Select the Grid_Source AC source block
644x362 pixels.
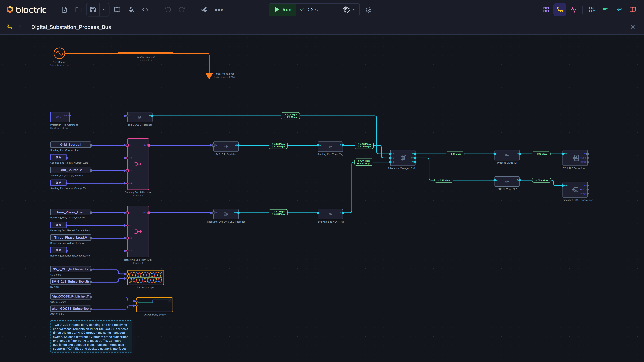tap(59, 53)
